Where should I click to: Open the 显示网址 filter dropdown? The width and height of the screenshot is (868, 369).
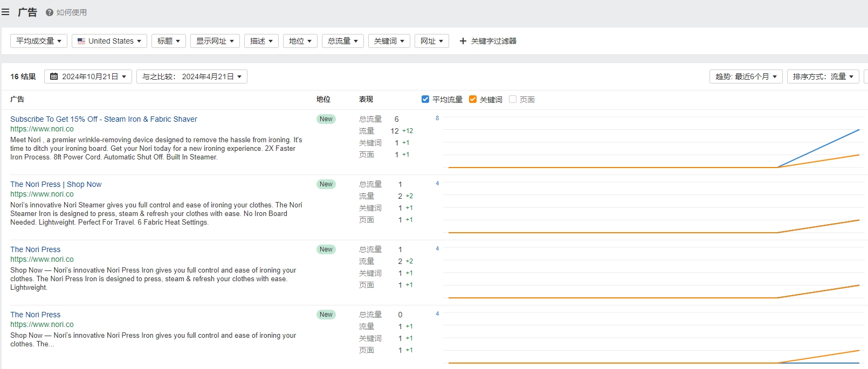[x=215, y=41]
